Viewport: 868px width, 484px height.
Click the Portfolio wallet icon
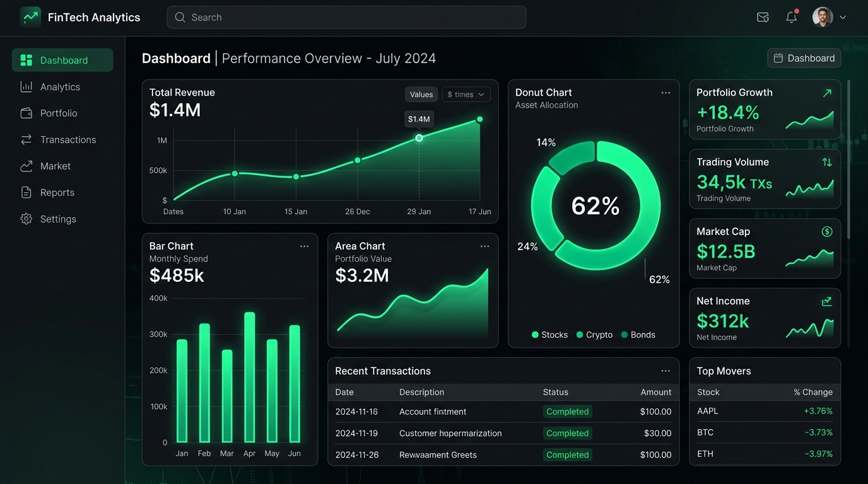pos(26,113)
